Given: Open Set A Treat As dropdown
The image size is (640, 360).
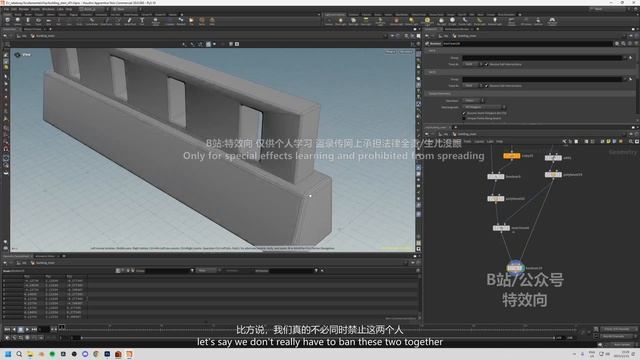Looking at the screenshot, I should coord(473,64).
